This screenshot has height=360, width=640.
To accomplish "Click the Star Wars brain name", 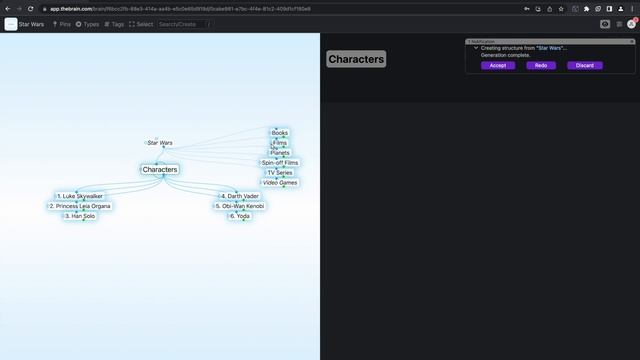I will click(x=31, y=24).
